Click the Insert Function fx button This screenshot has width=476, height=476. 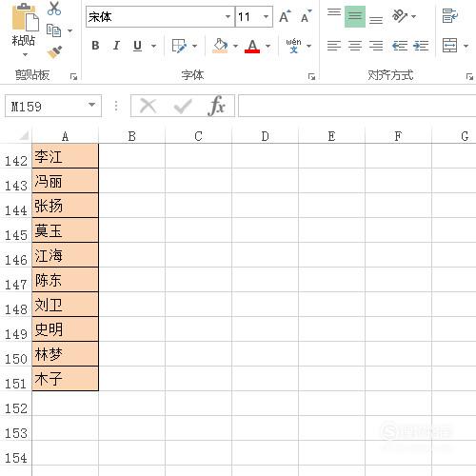[217, 106]
